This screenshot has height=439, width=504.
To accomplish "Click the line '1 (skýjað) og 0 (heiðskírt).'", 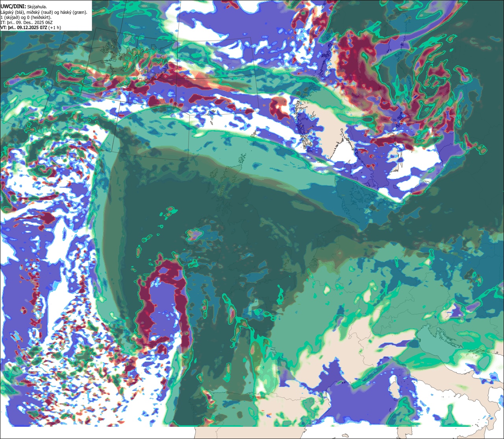I will (x=26, y=17).
